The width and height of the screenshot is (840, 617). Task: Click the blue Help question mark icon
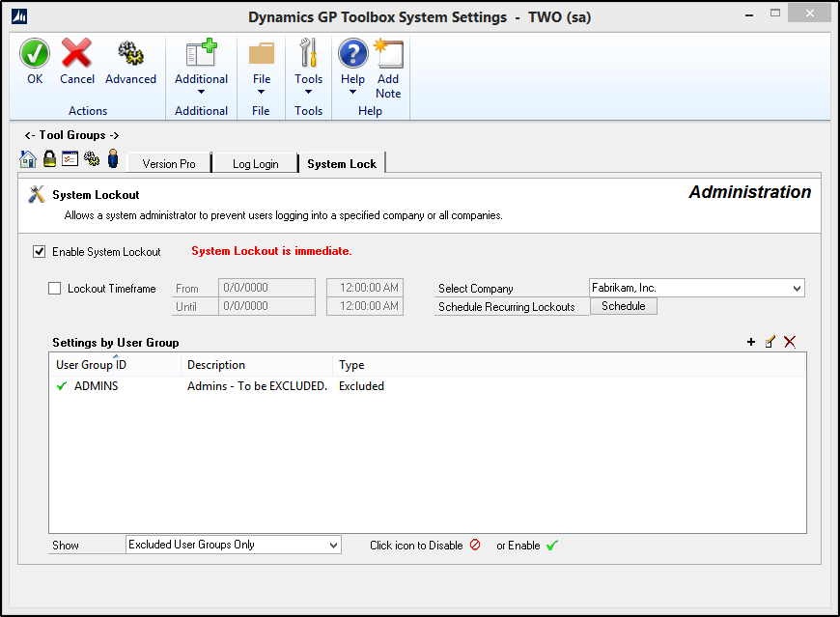[353, 53]
